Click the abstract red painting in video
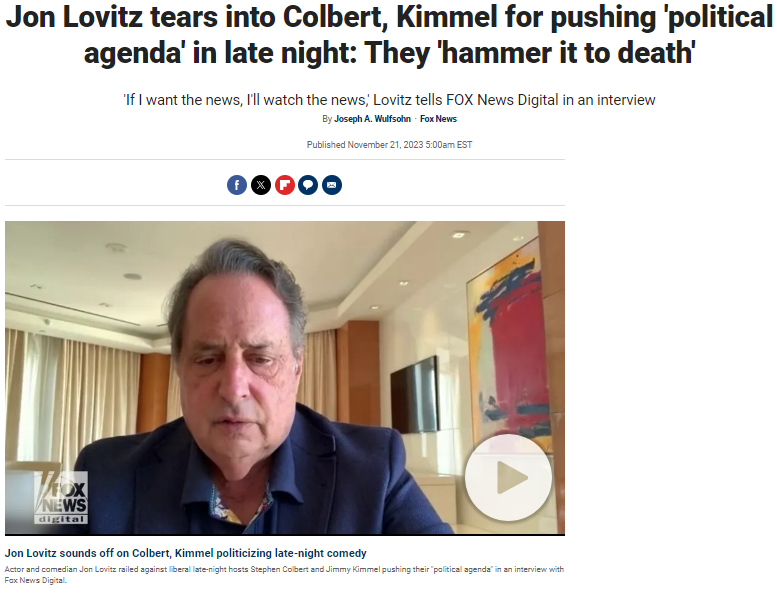The width and height of the screenshot is (777, 594). pyautogui.click(x=509, y=347)
